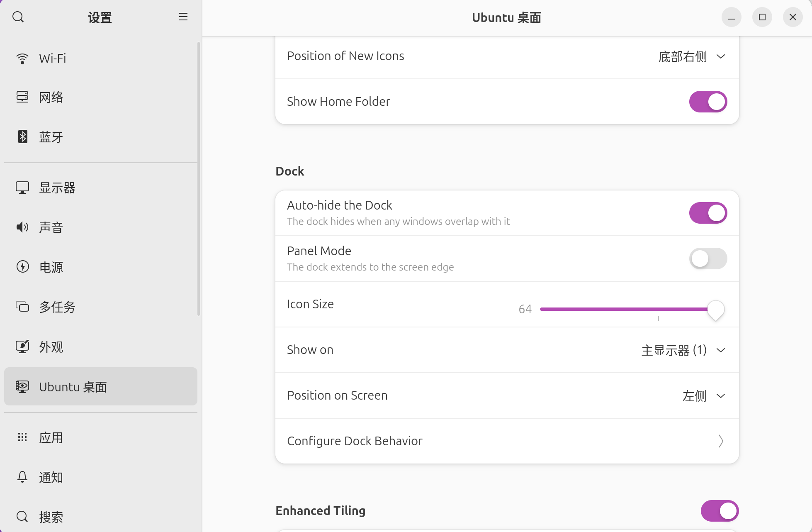Select the Ubuntu 桌面 sidebar entry

click(101, 386)
